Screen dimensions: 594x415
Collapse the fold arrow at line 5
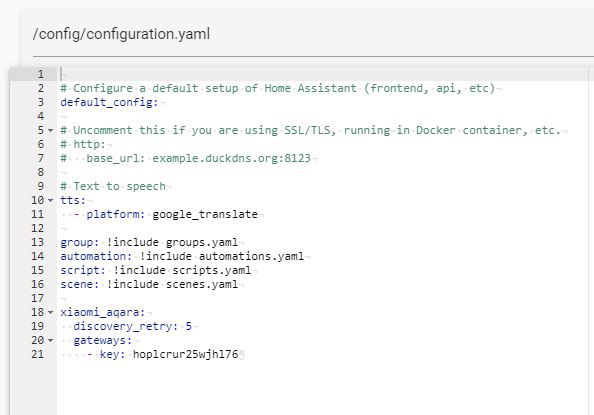tap(50, 130)
